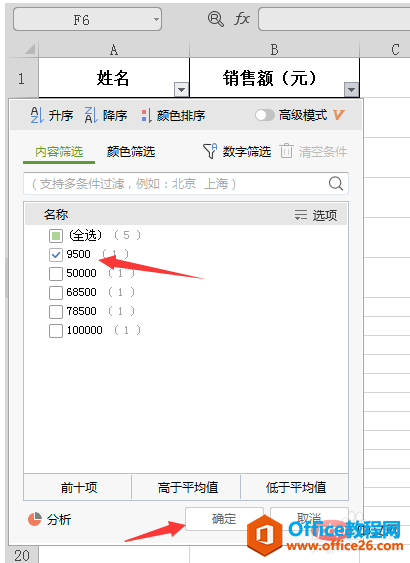Check the 50000 checkbox

56,274
